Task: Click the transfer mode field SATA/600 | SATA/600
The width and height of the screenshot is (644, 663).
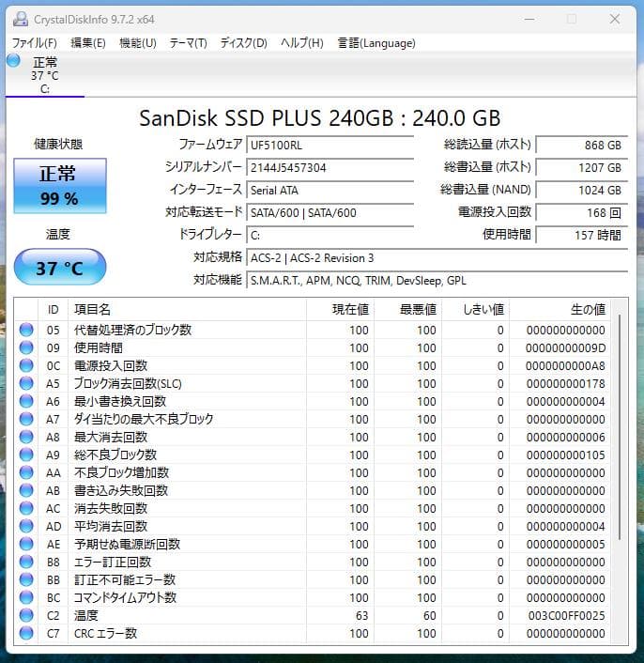Action: [330, 212]
